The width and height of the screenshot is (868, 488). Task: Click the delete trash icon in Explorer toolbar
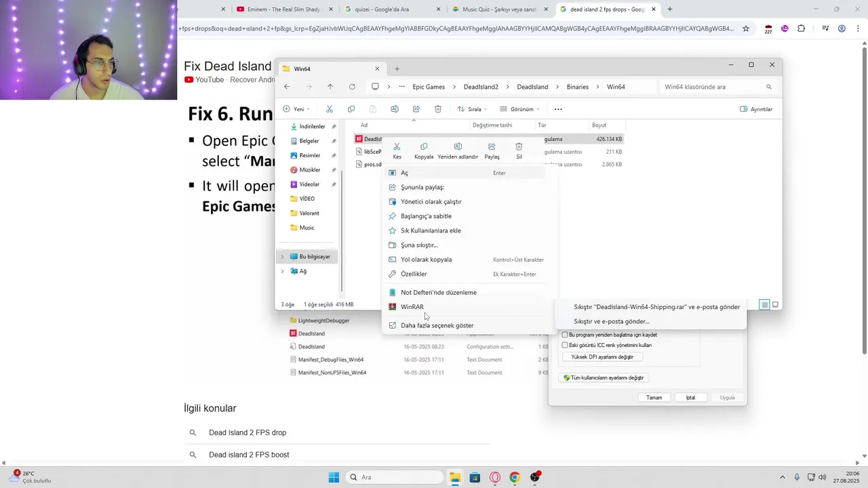pos(438,109)
